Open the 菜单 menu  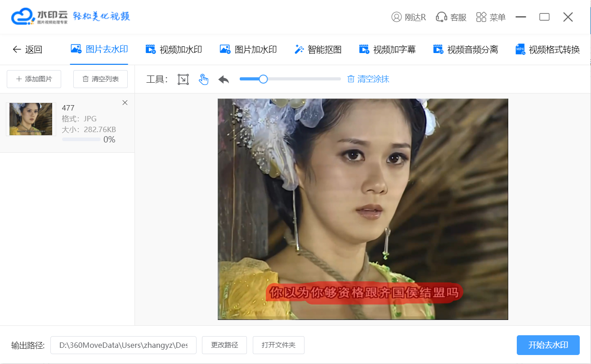click(491, 17)
